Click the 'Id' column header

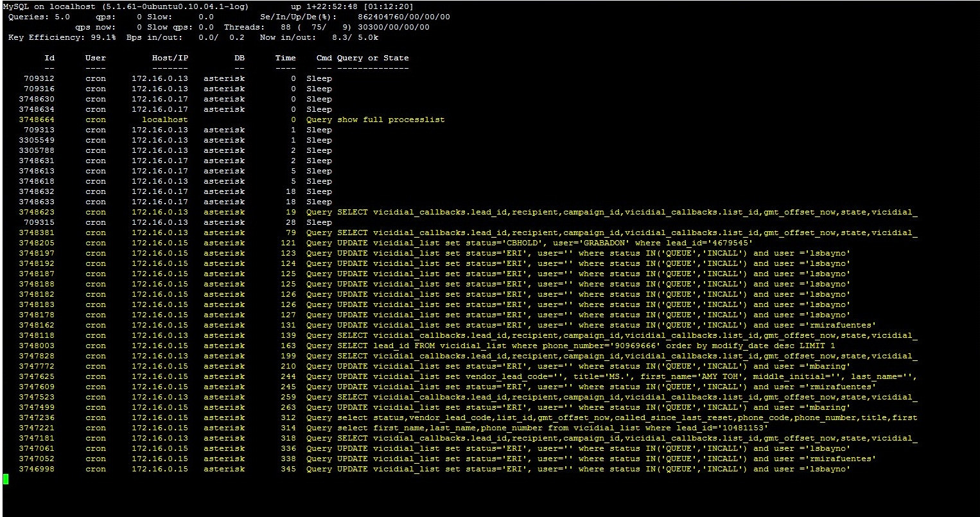point(49,58)
